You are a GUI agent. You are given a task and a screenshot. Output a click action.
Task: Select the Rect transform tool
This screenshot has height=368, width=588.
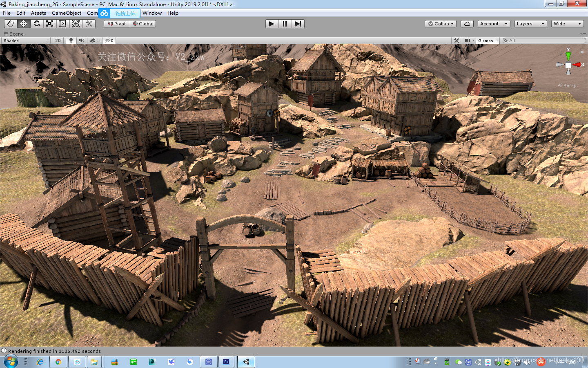62,24
